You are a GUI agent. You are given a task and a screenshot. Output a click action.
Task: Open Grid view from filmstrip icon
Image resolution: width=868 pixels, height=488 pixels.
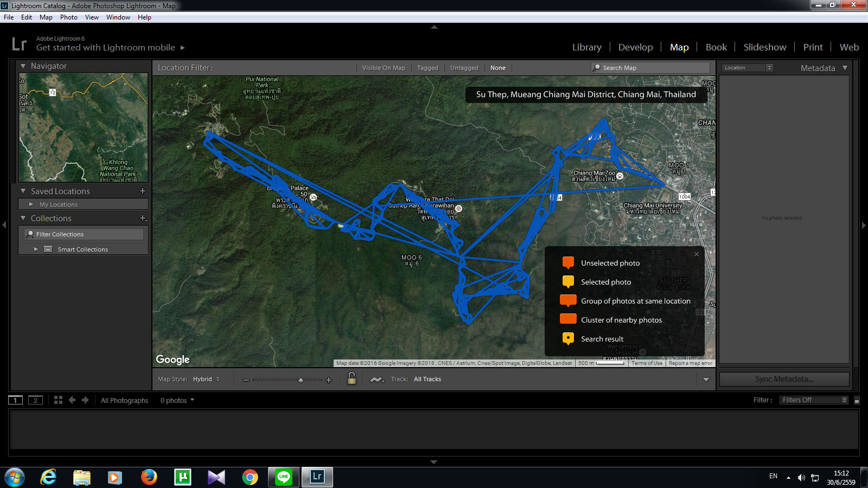(x=58, y=400)
